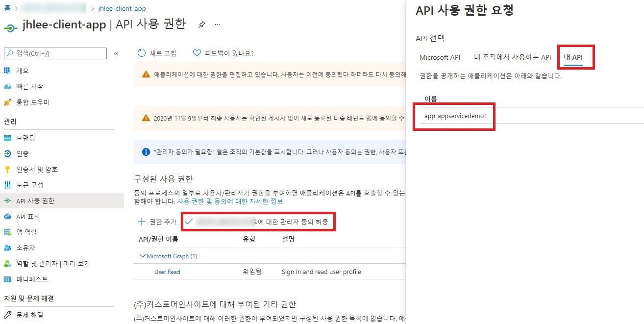
Task: Click the checkmark icon for admin consent
Action: click(188, 222)
